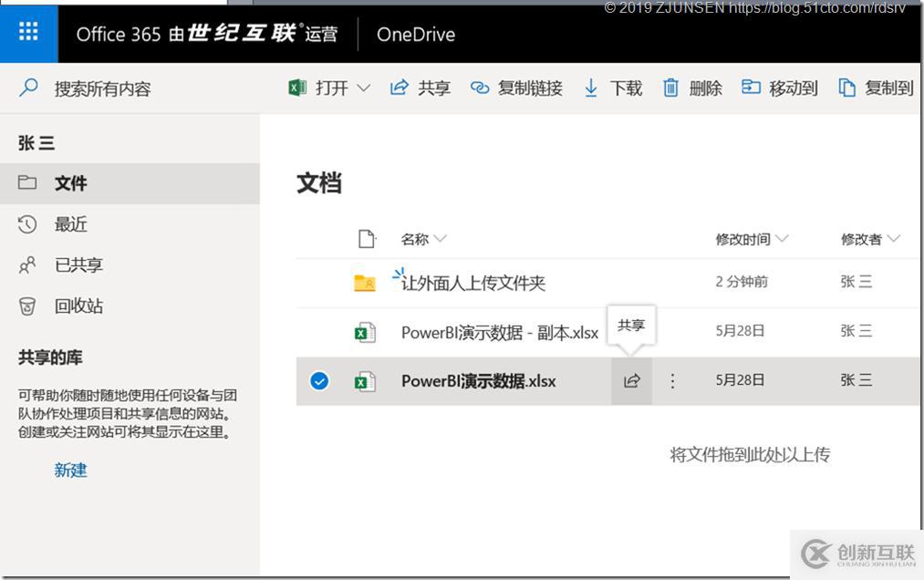Screen dimensions: 924x580
Task: Click the copy-to icon beside 复制到
Action: (x=846, y=88)
